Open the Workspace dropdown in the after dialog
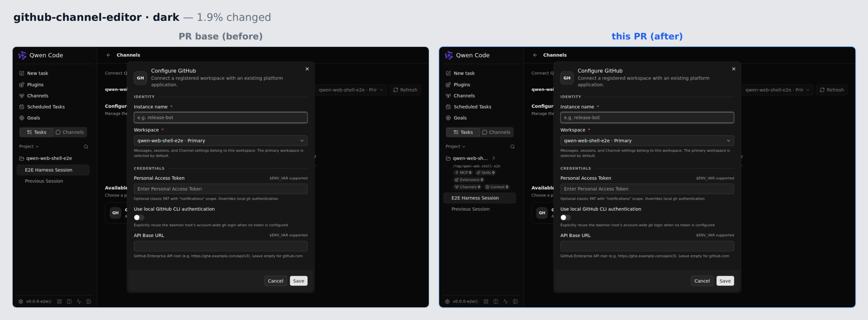Image resolution: width=868 pixels, height=320 pixels. click(x=647, y=141)
